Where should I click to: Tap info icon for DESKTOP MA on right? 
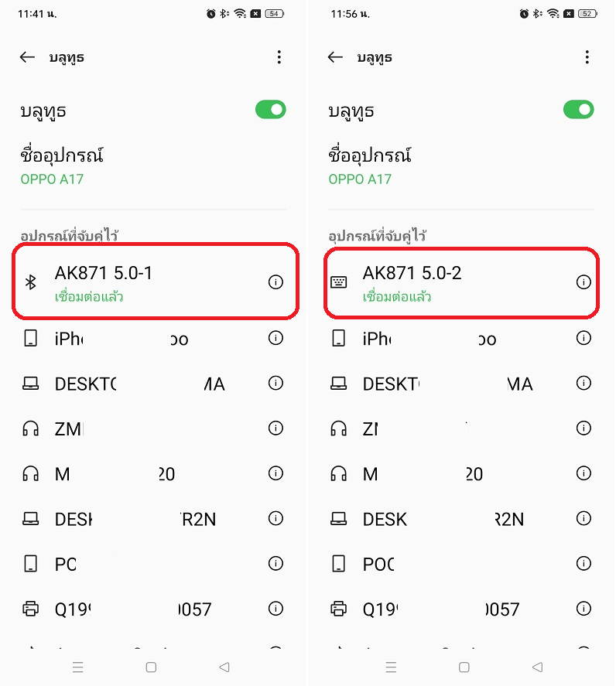point(583,383)
